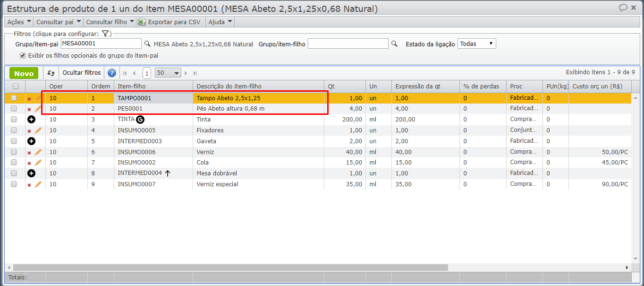Open the blue help question mark icon
Viewport: 644px width, 286px height.
point(112,73)
